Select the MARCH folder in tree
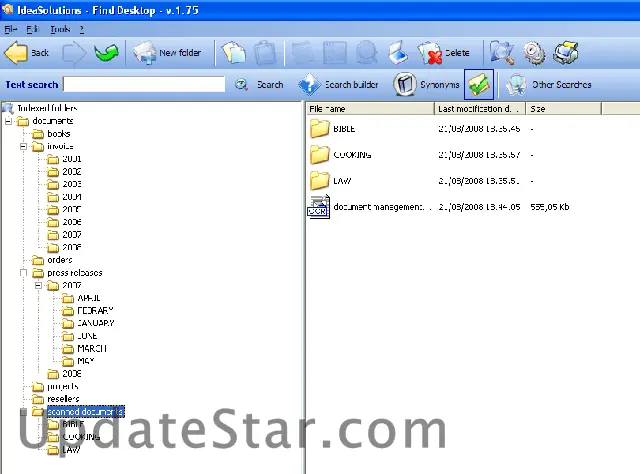Screen dimensions: 640x474 92,349
